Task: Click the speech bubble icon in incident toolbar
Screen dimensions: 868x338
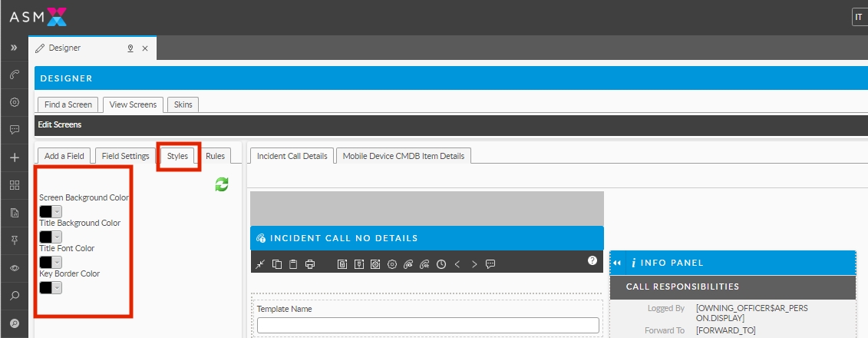Action: coord(490,264)
